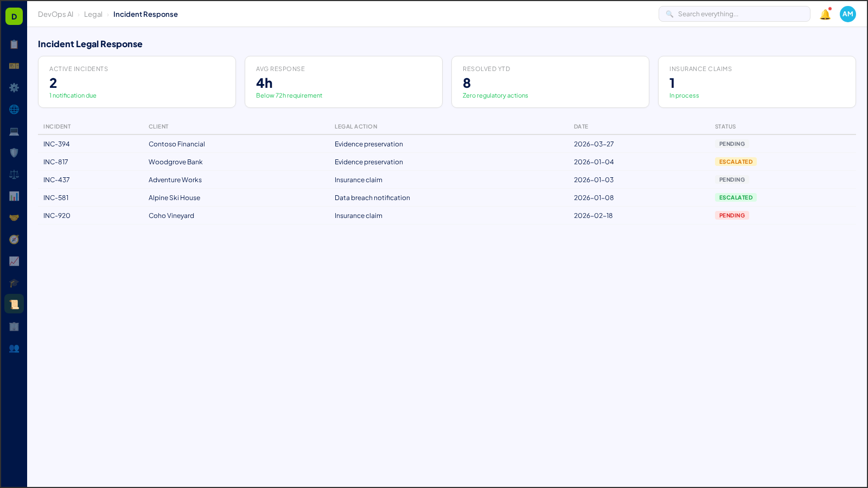Open the DevOps AI breadcrumb link
This screenshot has height=488, width=868.
click(x=55, y=14)
